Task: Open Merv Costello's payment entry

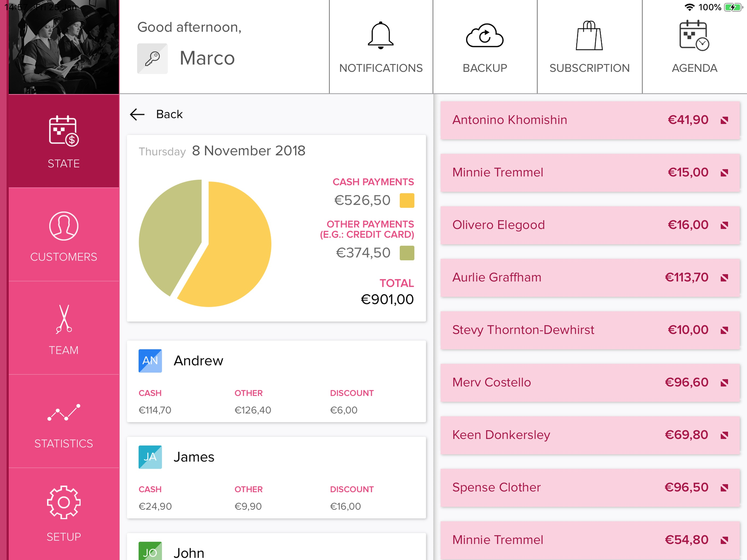Action: tap(590, 383)
